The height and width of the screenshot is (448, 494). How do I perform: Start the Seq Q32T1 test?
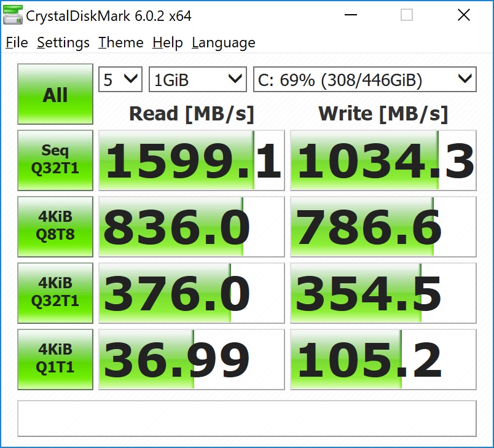point(55,160)
